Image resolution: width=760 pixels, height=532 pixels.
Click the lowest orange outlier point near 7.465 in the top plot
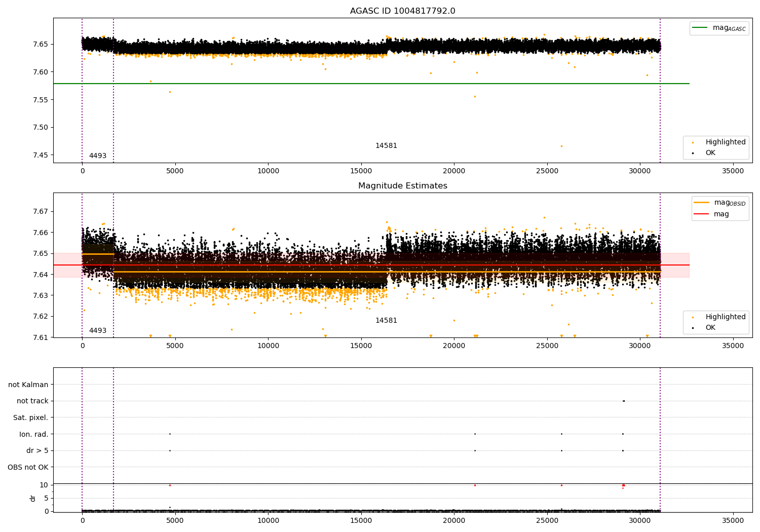(x=561, y=146)
